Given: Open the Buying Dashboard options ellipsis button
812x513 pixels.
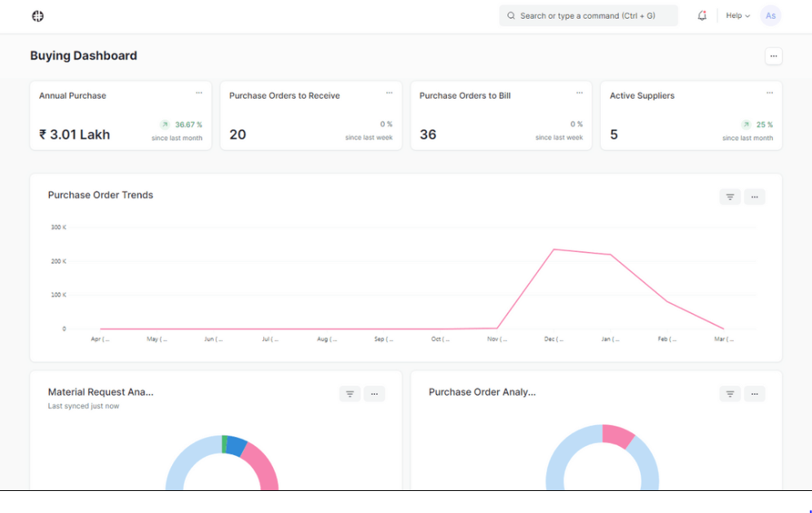Looking at the screenshot, I should (x=773, y=56).
